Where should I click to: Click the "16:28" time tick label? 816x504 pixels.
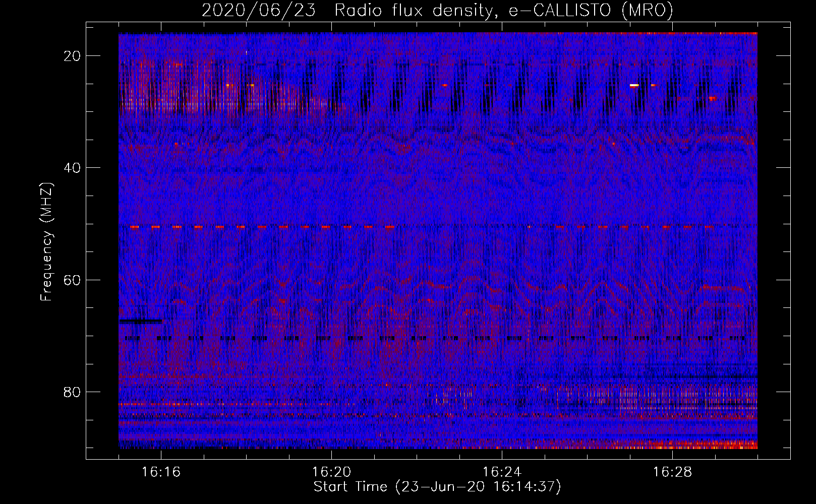click(x=673, y=472)
